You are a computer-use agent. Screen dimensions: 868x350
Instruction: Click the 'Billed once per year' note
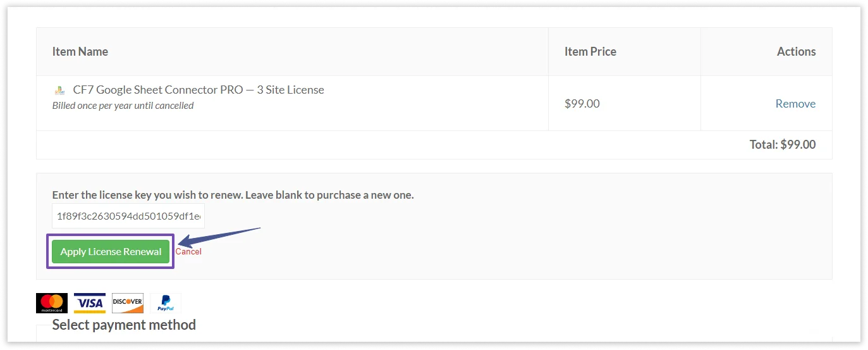pyautogui.click(x=123, y=106)
